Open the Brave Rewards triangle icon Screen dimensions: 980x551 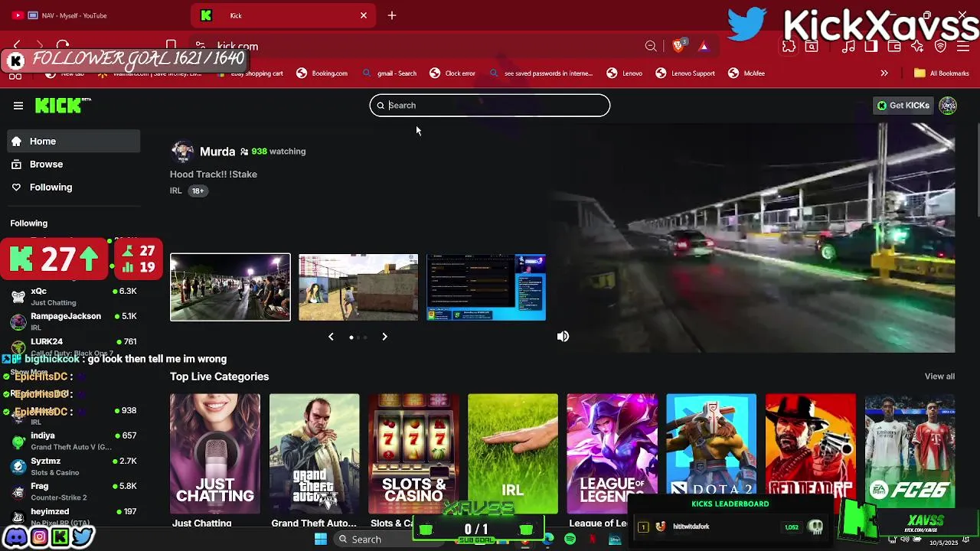point(704,46)
